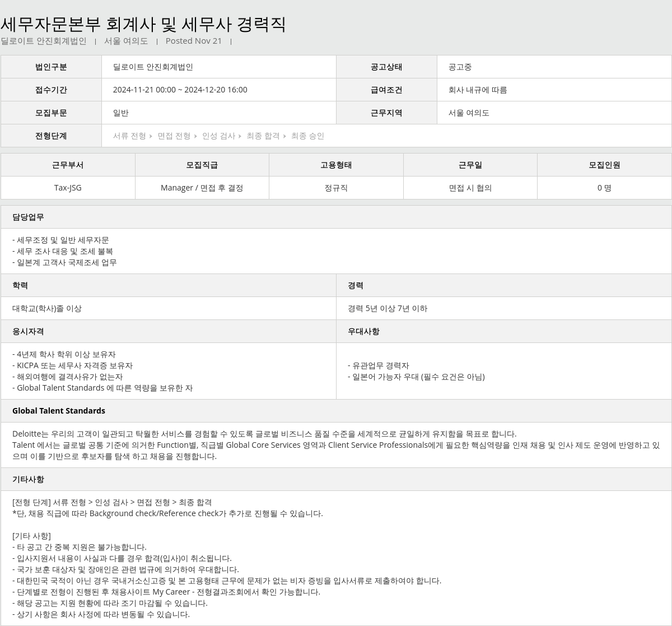
Task: Select the 접수기간 label cell
Action: (51, 90)
